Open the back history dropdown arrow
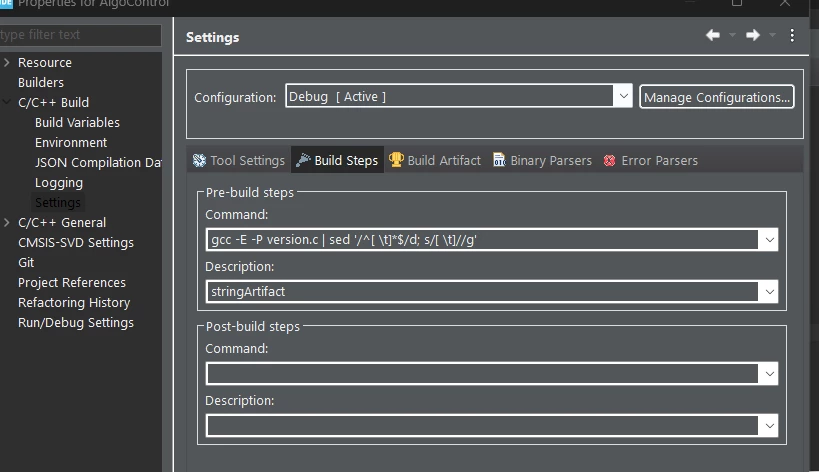This screenshot has height=472, width=819. click(732, 36)
